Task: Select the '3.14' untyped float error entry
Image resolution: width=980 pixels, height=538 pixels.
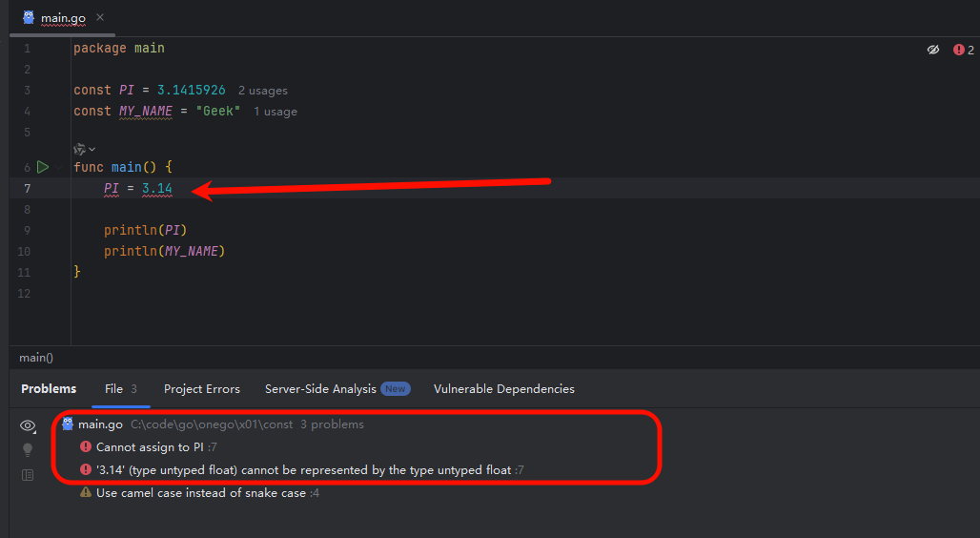Action: tap(302, 470)
